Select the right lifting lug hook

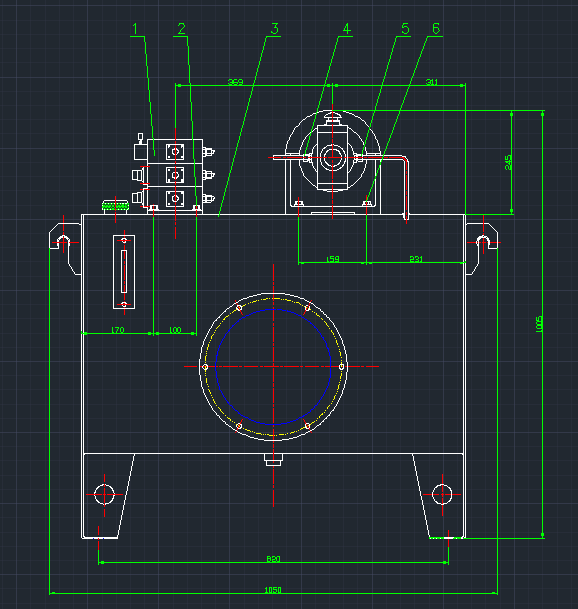click(482, 249)
